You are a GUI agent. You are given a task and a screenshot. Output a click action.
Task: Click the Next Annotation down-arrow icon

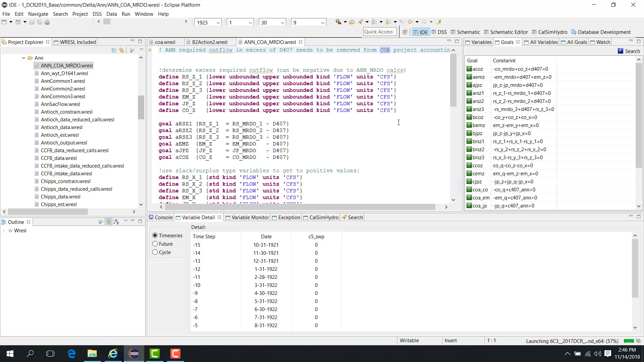coord(374,22)
